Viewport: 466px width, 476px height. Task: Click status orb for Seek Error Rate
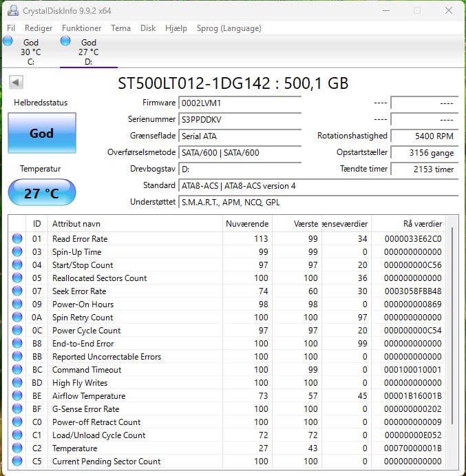point(17,291)
